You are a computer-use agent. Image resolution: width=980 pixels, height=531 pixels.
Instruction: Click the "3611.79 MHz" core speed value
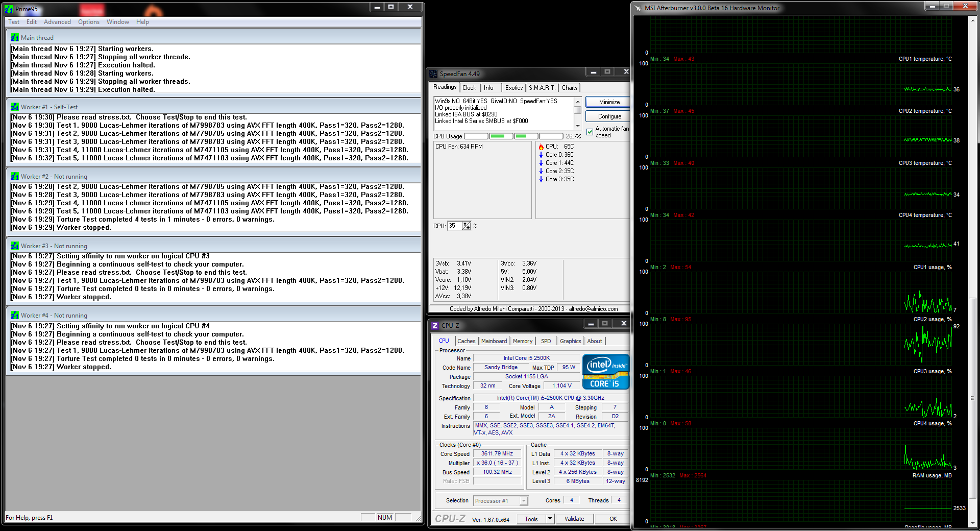(x=497, y=453)
